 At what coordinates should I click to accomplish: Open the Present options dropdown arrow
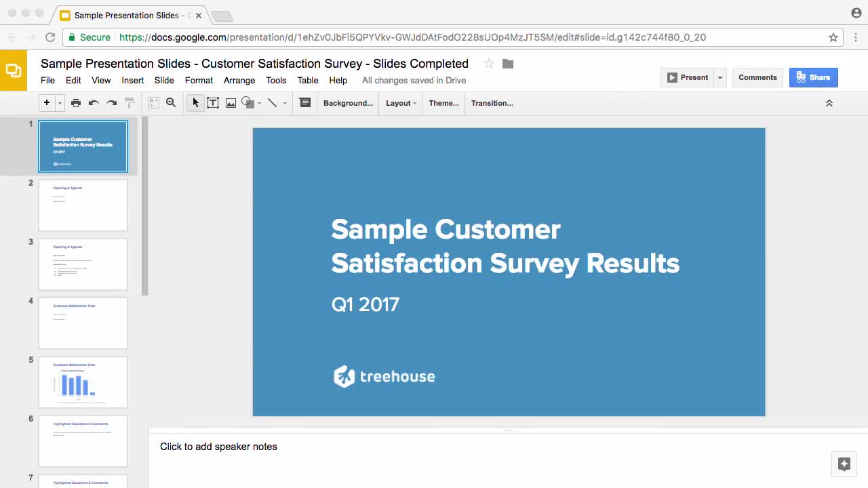tap(720, 77)
